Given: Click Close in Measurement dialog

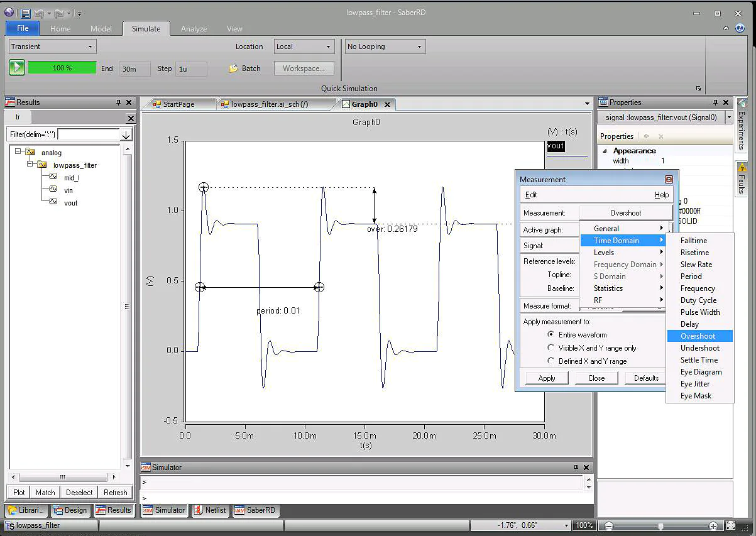Looking at the screenshot, I should coord(596,378).
